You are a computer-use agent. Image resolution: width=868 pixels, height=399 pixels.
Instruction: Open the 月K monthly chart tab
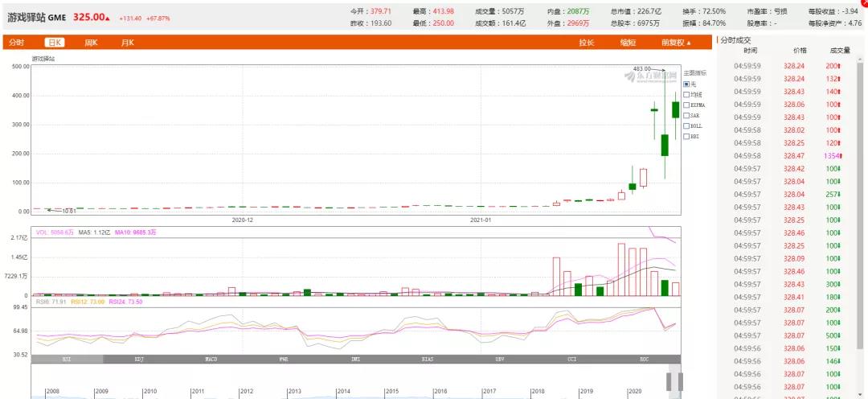pyautogui.click(x=127, y=43)
